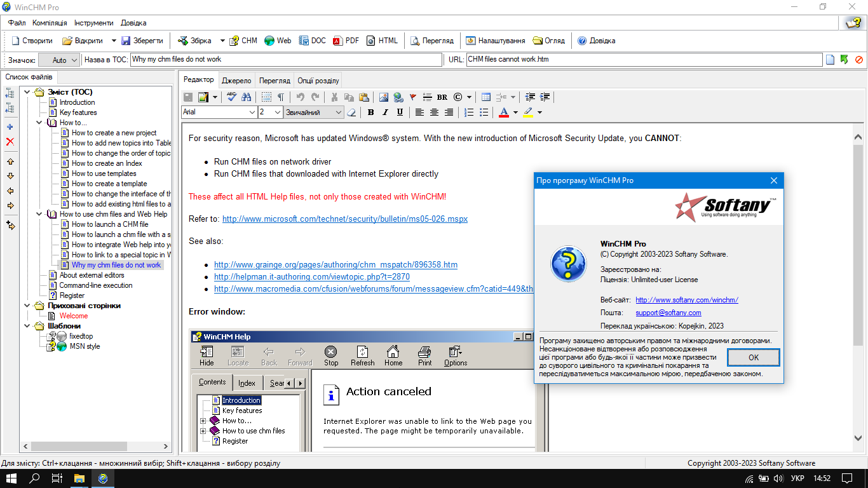This screenshot has height=488, width=868.
Task: Generate single HTML output
Action: click(383, 41)
